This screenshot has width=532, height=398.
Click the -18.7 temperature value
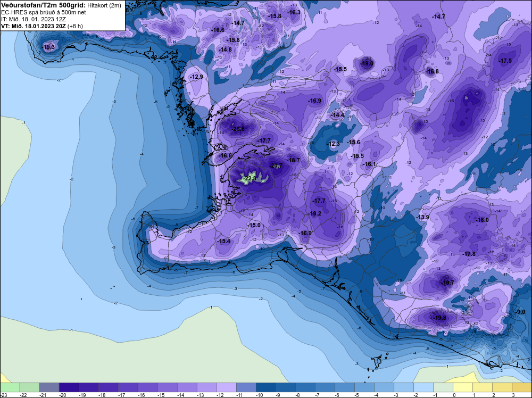(x=294, y=160)
